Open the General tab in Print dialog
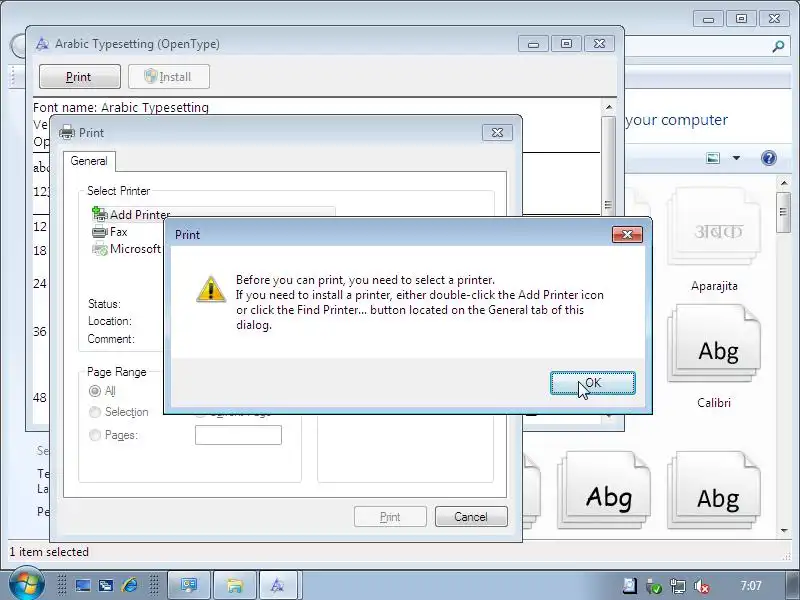This screenshot has height=600, width=800. pos(89,161)
